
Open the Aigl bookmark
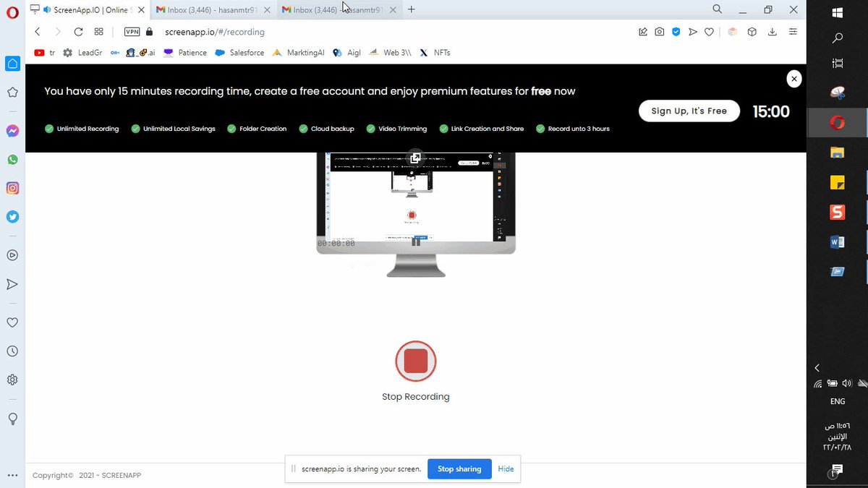click(346, 53)
